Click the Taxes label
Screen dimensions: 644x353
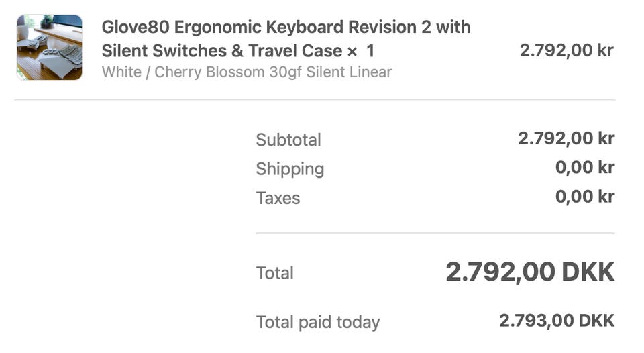tap(278, 198)
